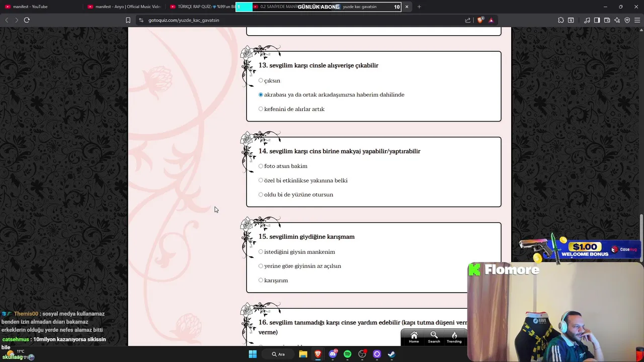This screenshot has width=644, height=362.
Task: Open Discord from the taskbar
Action: tap(333, 354)
